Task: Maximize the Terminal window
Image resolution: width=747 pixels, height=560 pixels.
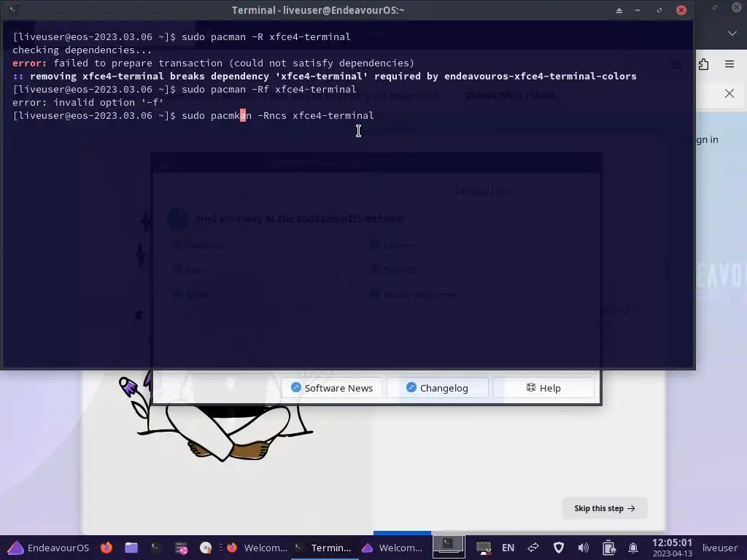Action: [x=659, y=10]
